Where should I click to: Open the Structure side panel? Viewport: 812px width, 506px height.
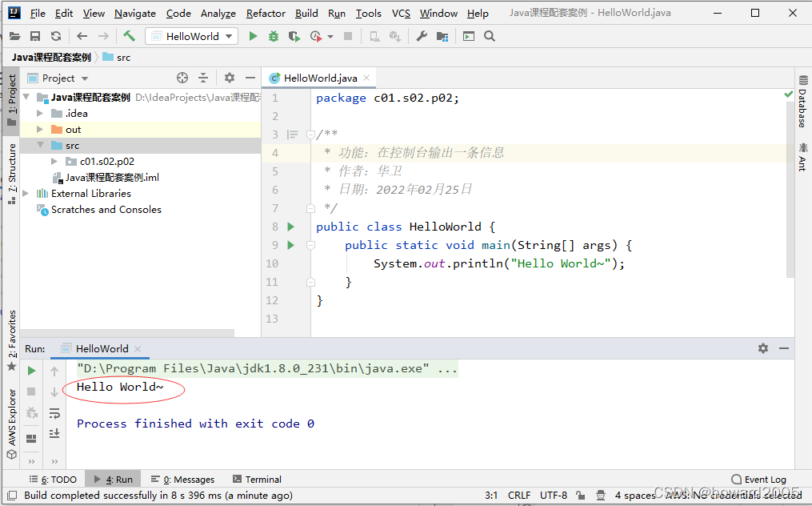[x=12, y=174]
